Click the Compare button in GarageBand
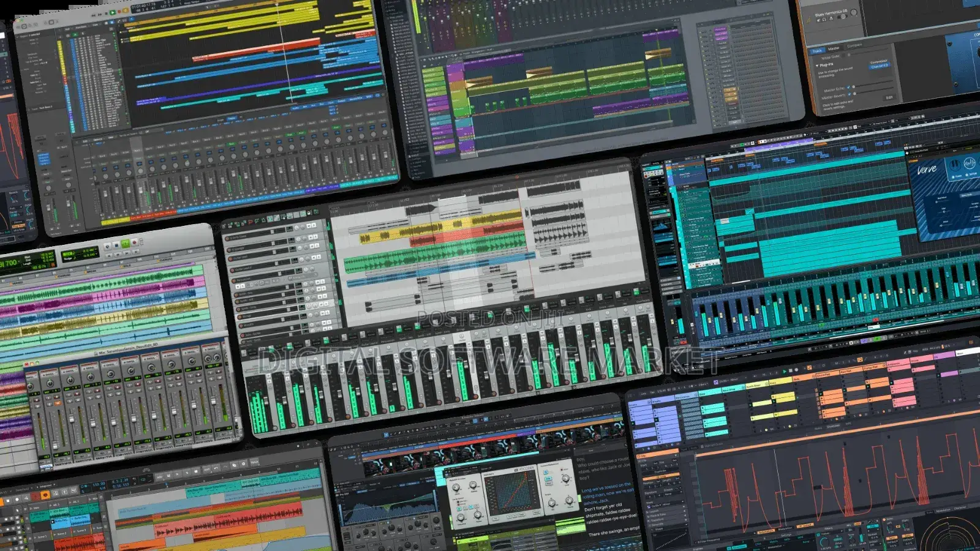Image resolution: width=980 pixels, height=551 pixels. point(854,45)
